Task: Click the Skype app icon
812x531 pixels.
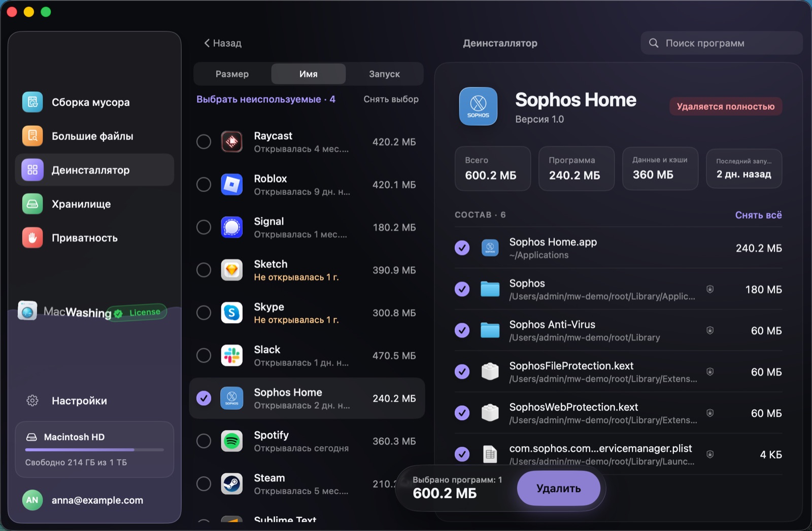Action: point(232,313)
